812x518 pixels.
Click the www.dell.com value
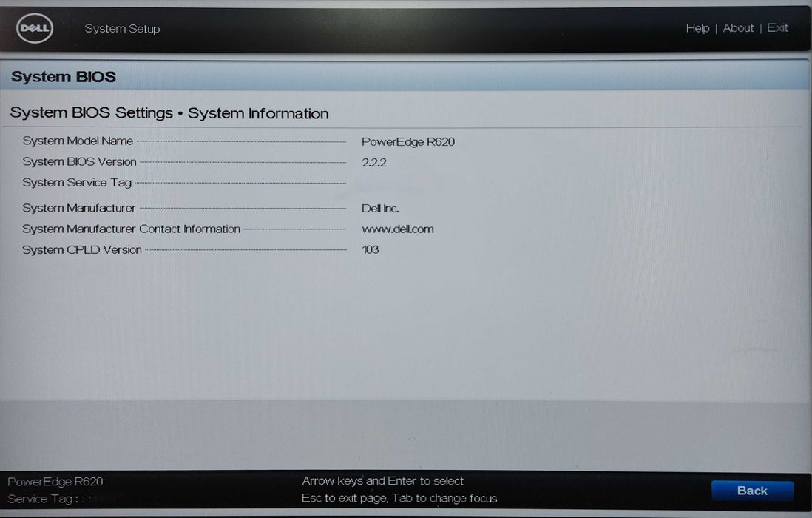[398, 229]
